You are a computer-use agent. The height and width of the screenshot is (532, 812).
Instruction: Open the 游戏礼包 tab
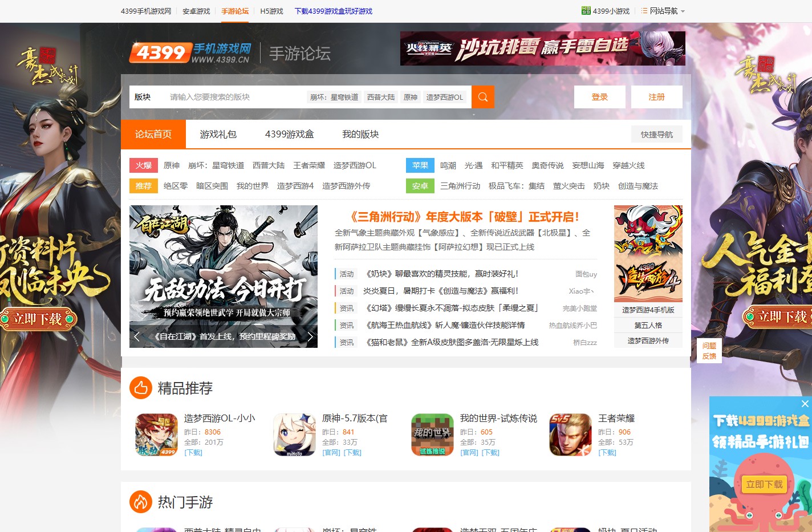pos(218,134)
